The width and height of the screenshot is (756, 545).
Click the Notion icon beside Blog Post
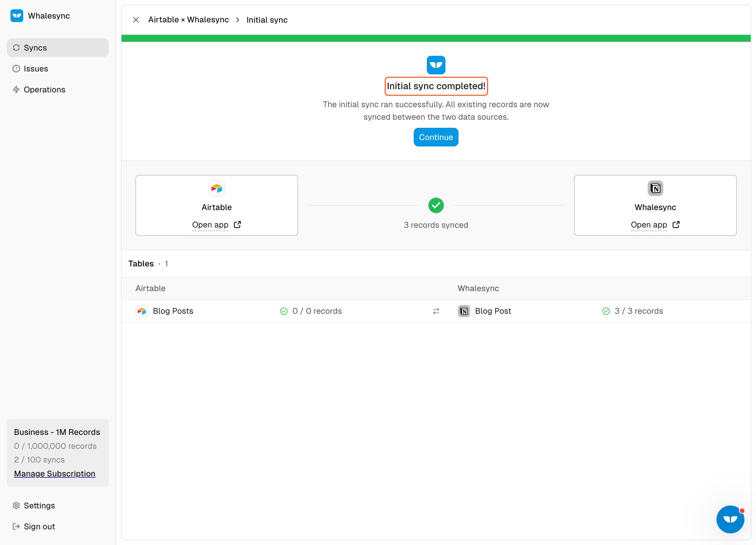pos(464,311)
